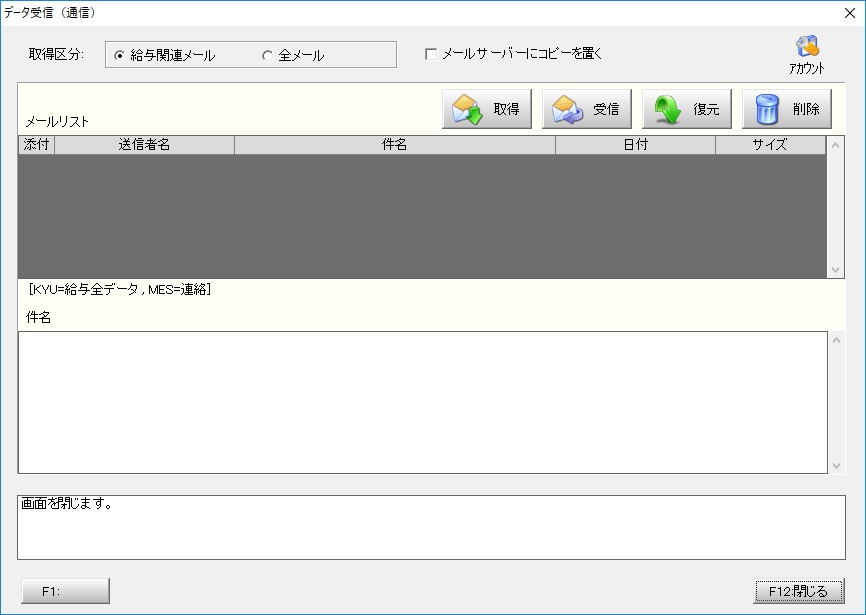
Task: Click the 取得 mail fetch button
Action: point(487,109)
